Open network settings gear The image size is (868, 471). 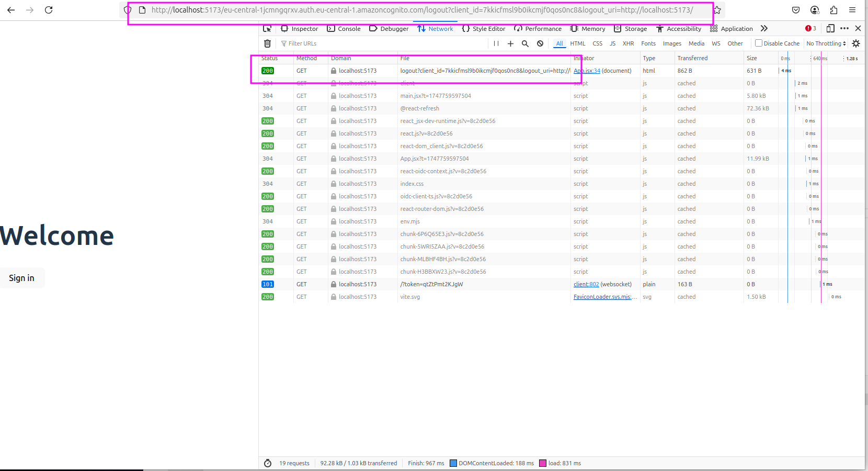(856, 43)
